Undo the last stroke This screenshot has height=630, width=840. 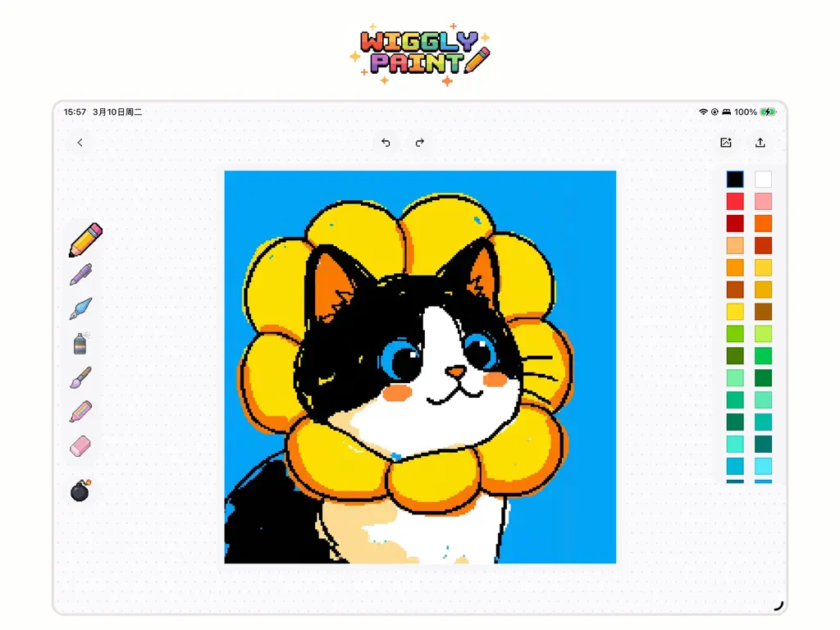(386, 143)
